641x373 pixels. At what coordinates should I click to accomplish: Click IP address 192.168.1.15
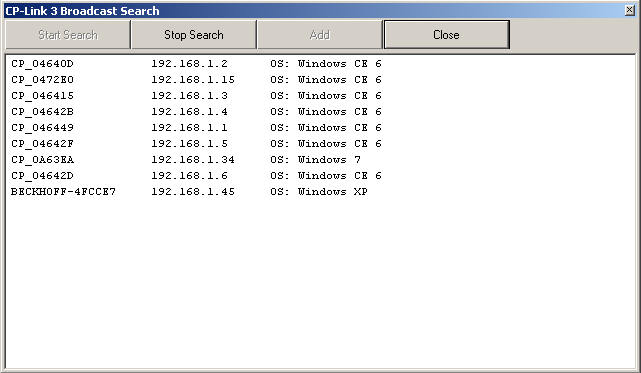point(193,80)
